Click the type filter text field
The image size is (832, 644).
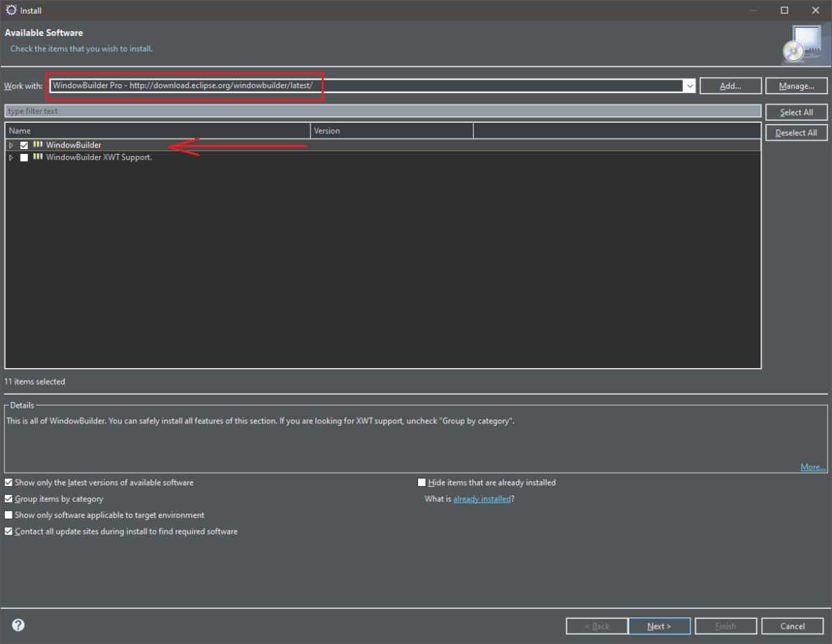[x=383, y=111]
